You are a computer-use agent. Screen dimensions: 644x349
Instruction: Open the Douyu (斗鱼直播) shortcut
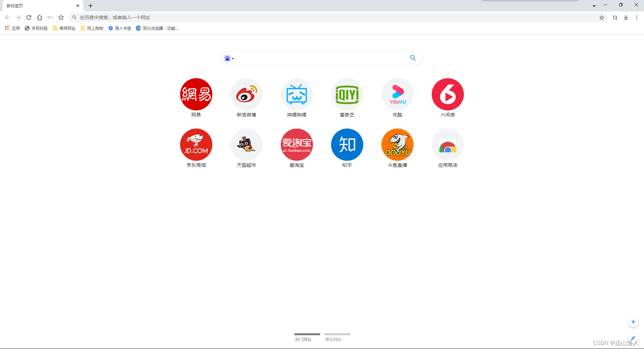[x=397, y=145]
